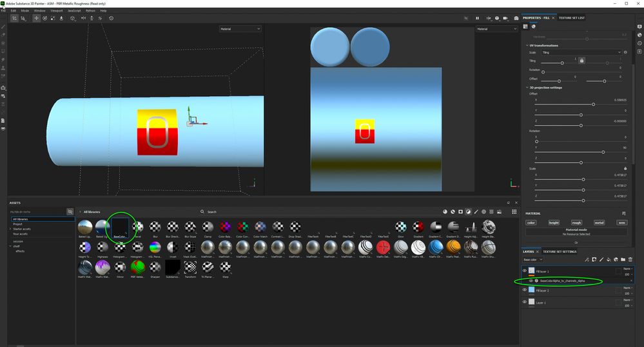This screenshot has width=644, height=347.
Task: Open the Base color channel dropdown in Layers
Action: click(x=533, y=259)
